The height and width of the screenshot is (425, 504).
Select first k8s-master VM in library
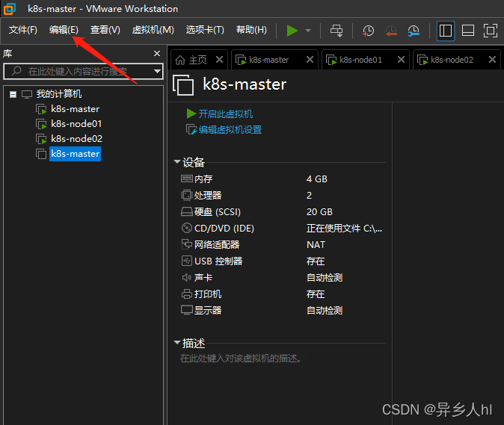76,109
